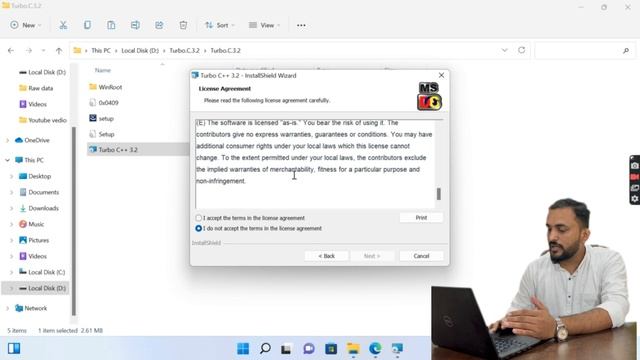This screenshot has width=640, height=360.
Task: Click the red record icon in recorder panel
Action: point(635,177)
